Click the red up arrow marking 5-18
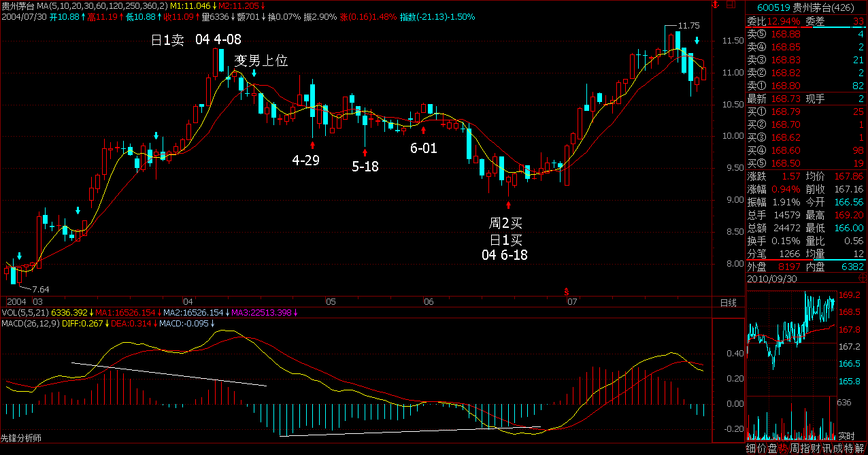 click(365, 152)
